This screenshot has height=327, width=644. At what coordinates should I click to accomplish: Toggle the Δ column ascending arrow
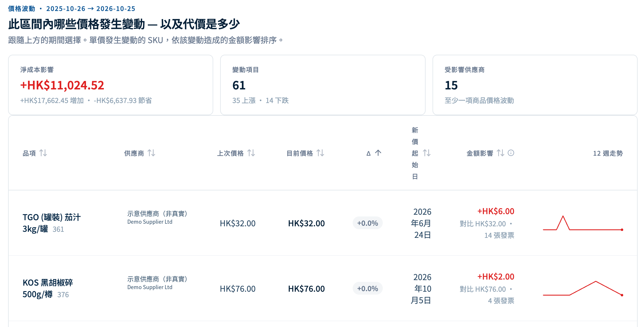(x=378, y=153)
